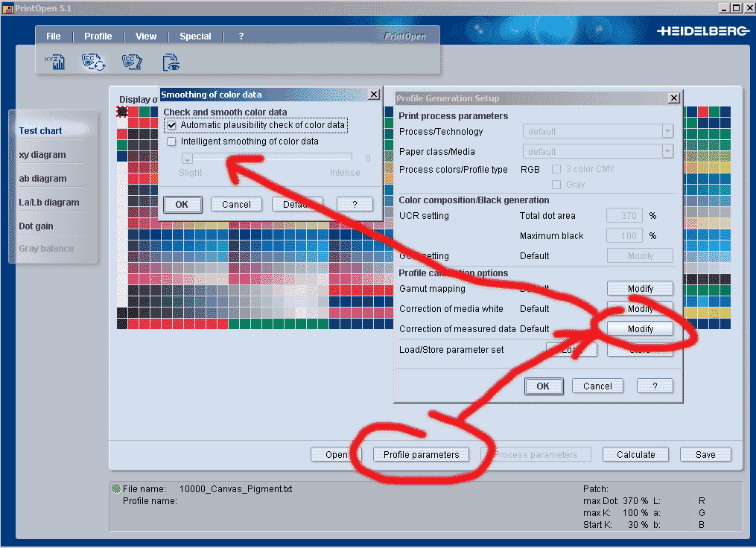
Task: Maximize the PrintOpen window
Action: pos(737,7)
